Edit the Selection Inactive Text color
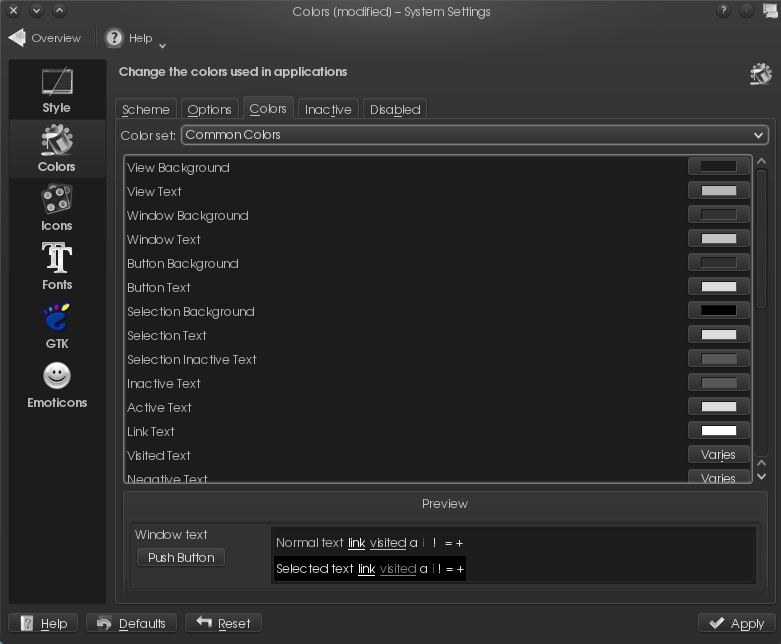 tap(719, 358)
